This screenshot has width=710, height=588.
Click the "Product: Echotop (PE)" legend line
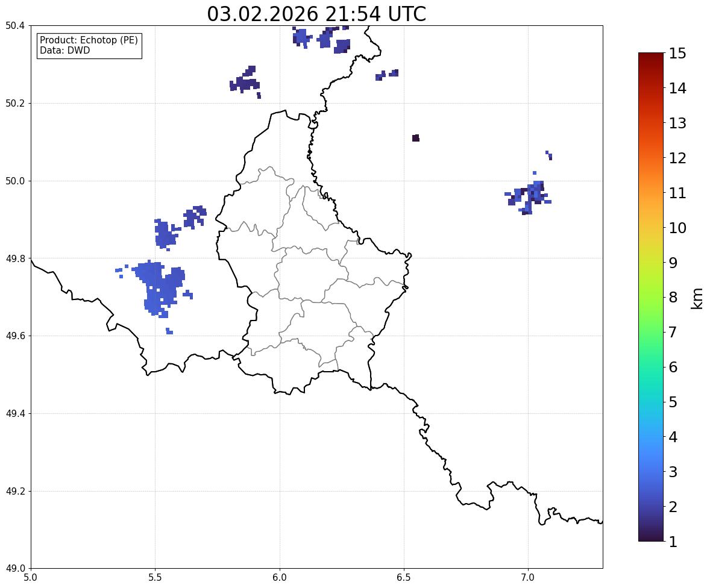click(x=89, y=40)
